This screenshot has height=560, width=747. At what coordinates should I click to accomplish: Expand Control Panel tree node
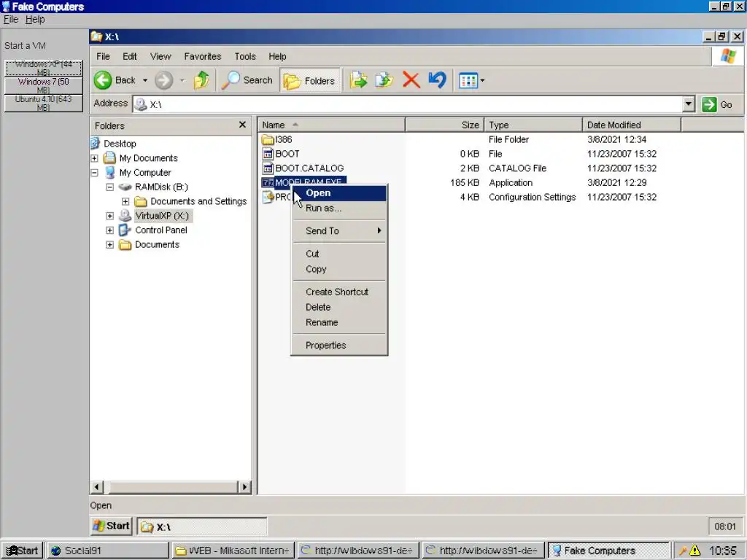pos(109,230)
